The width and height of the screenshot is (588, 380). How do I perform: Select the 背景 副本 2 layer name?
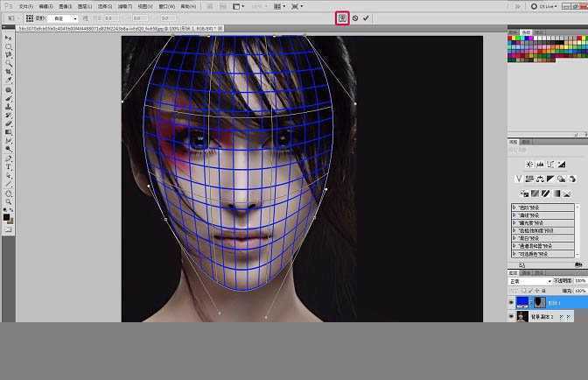[542, 317]
